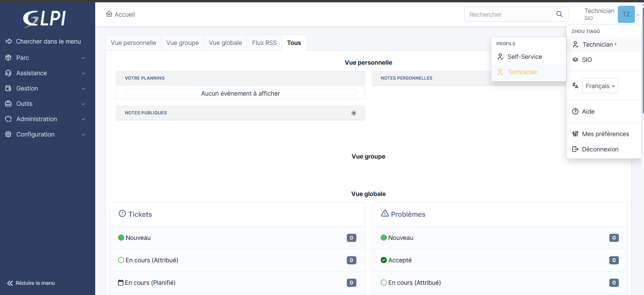Click the Votre planning header
This screenshot has height=295, width=644.
click(145, 78)
